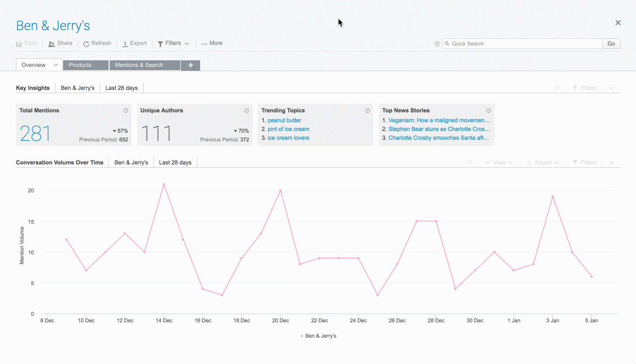This screenshot has height=364, width=636.
Task: Click help icon on Top News Stories card
Action: [x=489, y=111]
